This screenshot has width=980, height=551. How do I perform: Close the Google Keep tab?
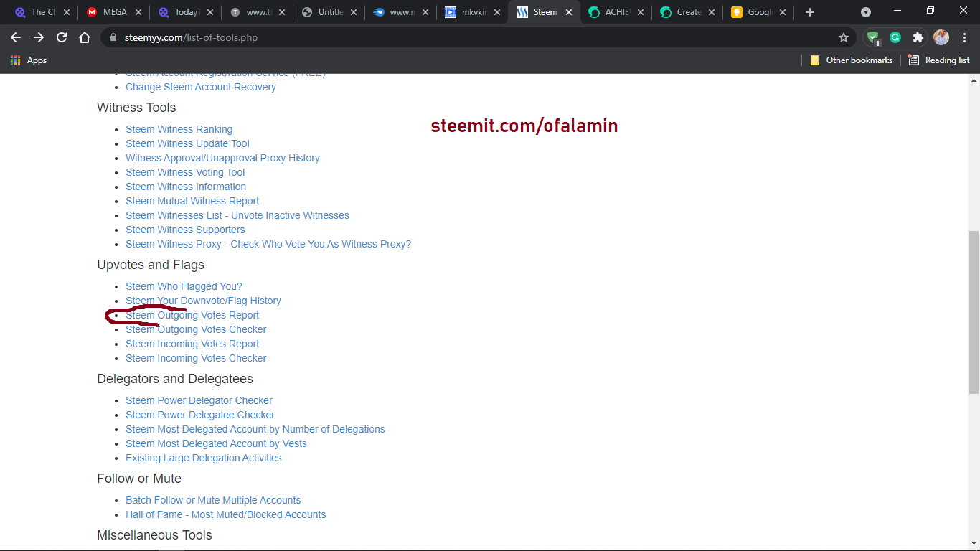783,12
